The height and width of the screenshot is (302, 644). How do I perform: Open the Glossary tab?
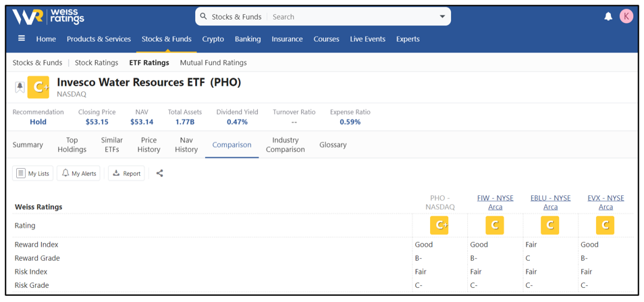point(333,145)
